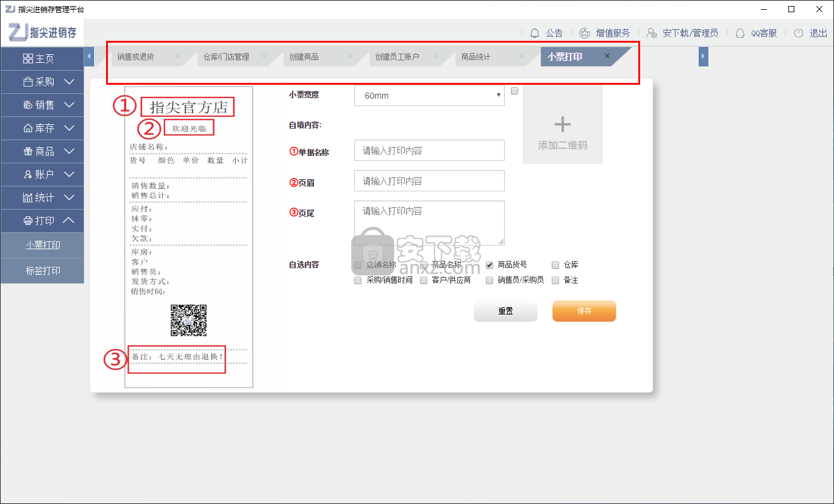Image resolution: width=834 pixels, height=504 pixels.
Task: Click the 统计 chart icon
Action: (28, 197)
